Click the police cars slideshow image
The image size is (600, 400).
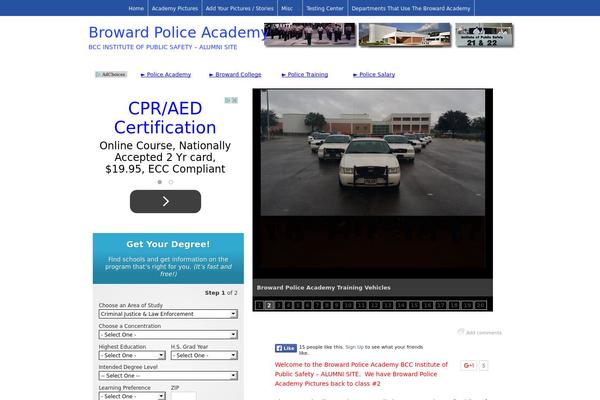373,153
